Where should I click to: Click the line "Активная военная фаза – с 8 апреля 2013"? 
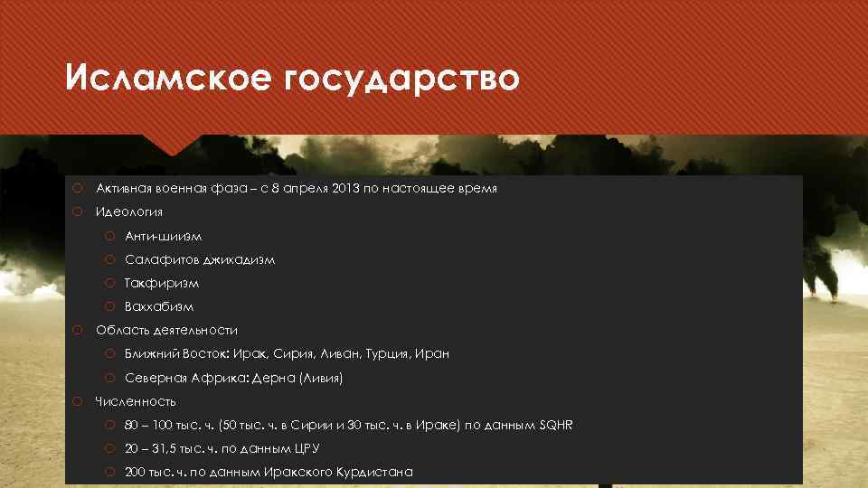click(x=297, y=189)
